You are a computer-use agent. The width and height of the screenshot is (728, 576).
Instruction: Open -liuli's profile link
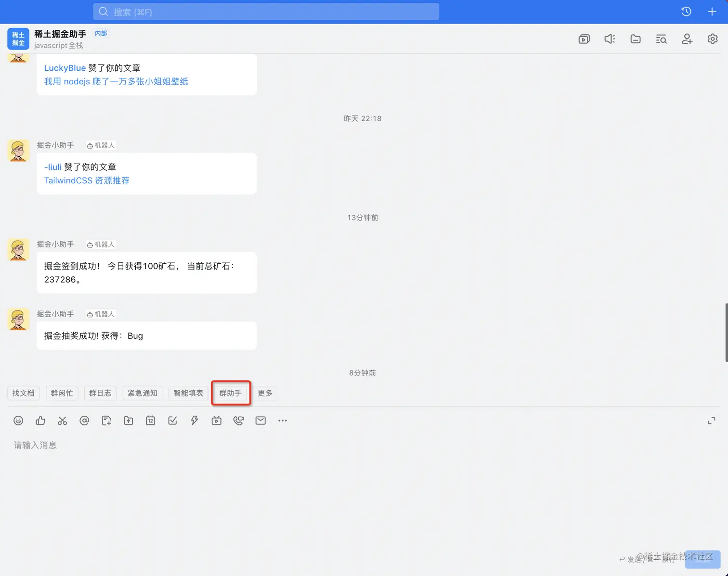[x=53, y=167]
